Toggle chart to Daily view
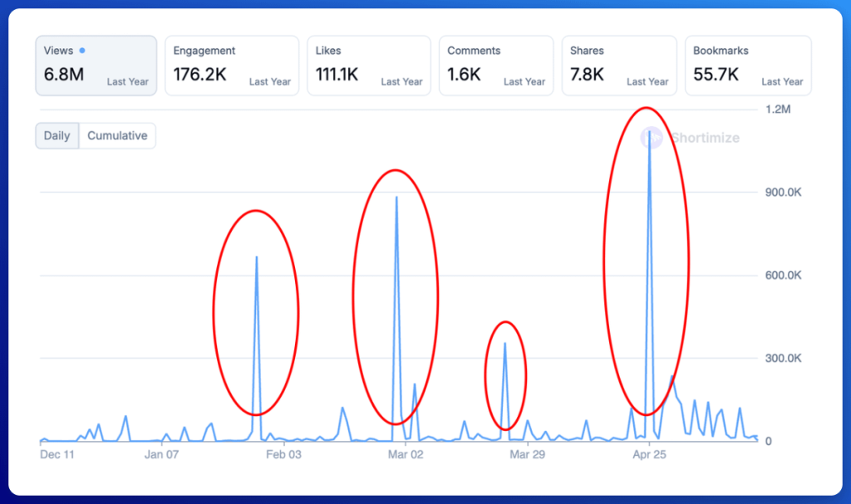Viewport: 851px width, 504px height. [57, 135]
